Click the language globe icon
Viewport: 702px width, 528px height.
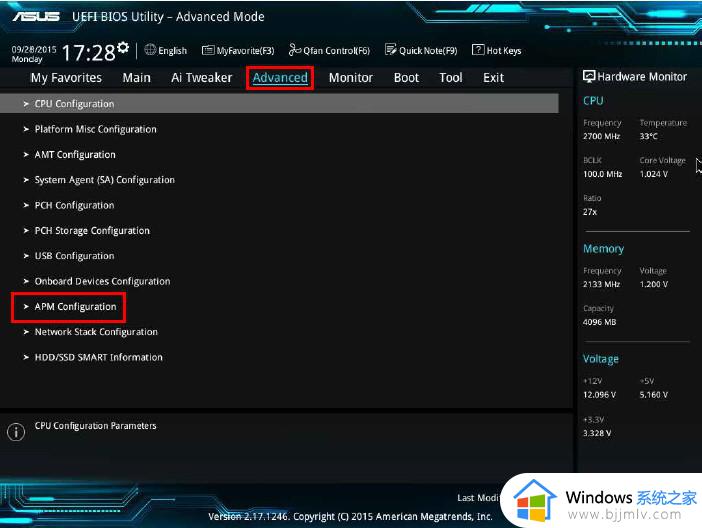point(150,50)
